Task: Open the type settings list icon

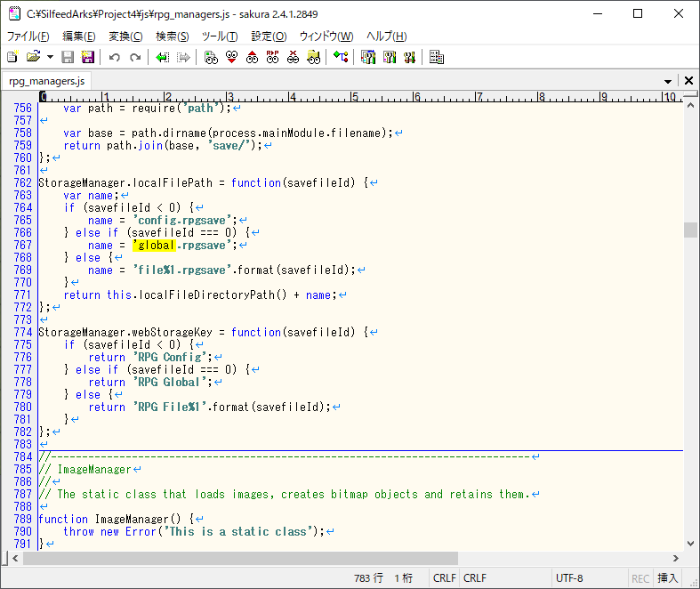Action: coord(368,57)
